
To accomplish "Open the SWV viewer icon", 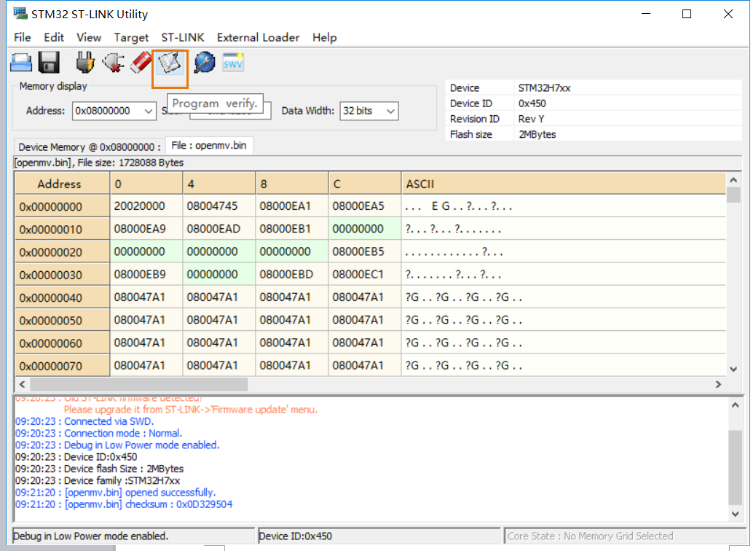I will (x=233, y=63).
